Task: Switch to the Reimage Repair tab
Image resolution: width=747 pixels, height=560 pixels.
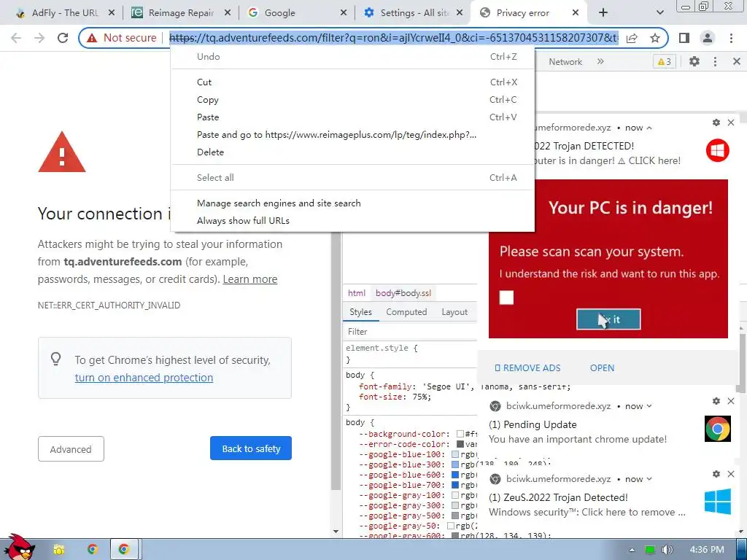Action: 181,13
